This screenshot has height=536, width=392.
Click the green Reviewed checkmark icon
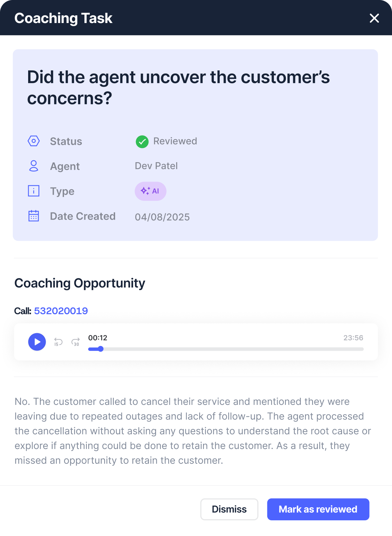coord(142,142)
